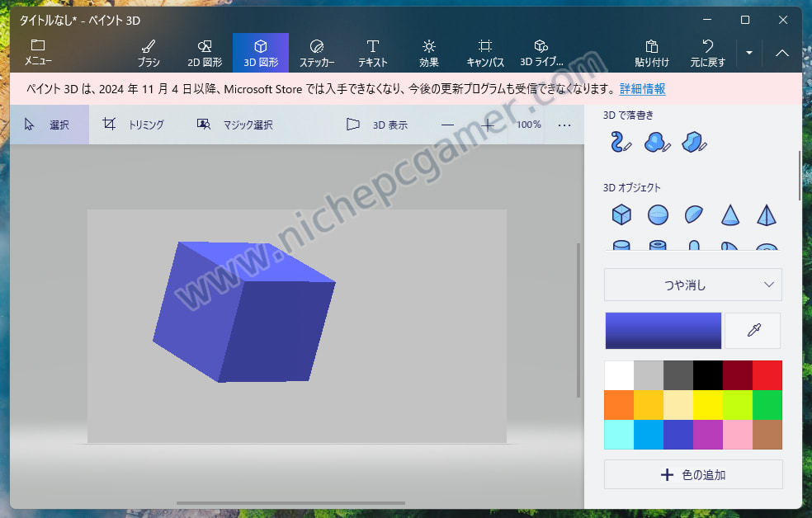Select the bright red color swatch
This screenshot has height=518, width=812.
click(767, 375)
